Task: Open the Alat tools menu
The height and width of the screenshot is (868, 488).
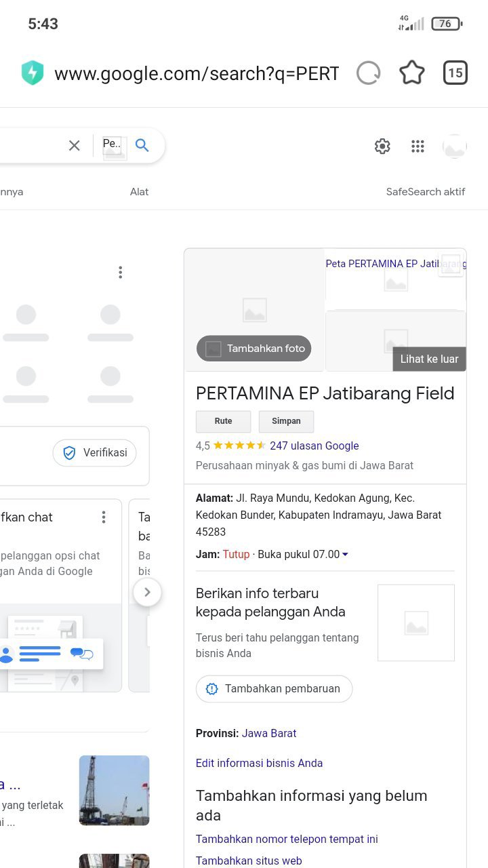Action: [x=139, y=192]
